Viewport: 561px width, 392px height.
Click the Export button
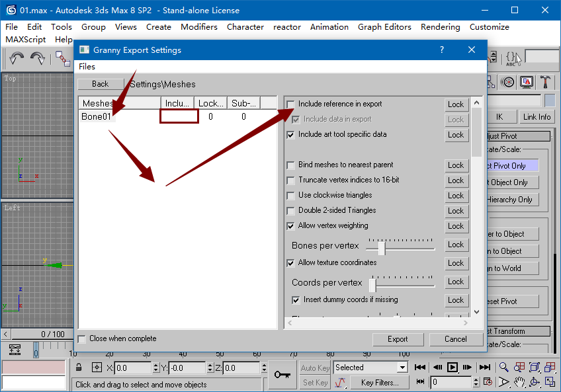pyautogui.click(x=398, y=339)
